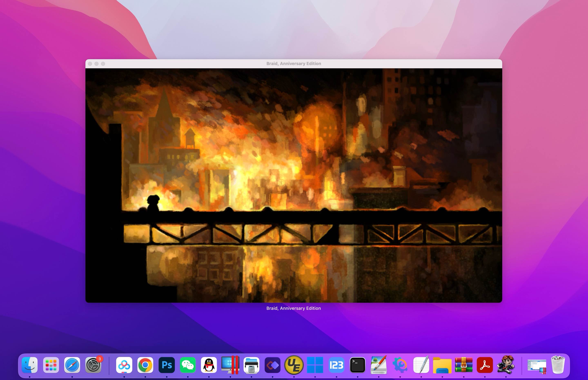588x380 pixels.
Task: Open the Windows 11 logo dock icon
Action: click(315, 365)
